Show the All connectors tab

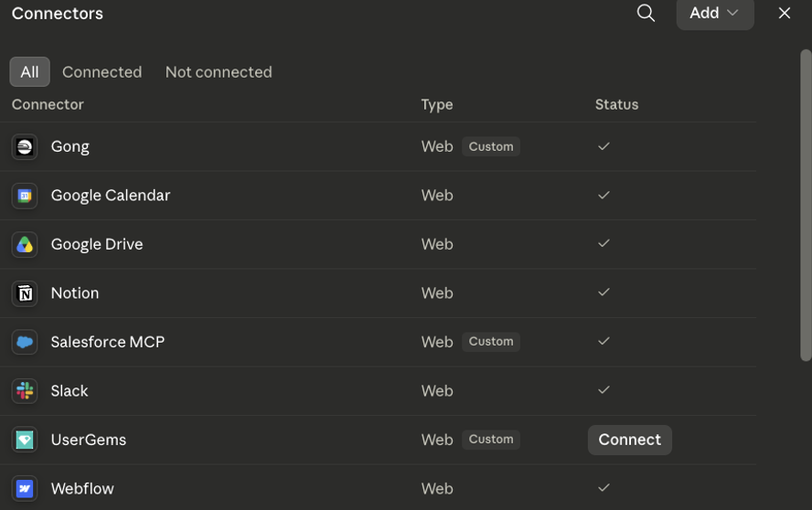point(29,72)
